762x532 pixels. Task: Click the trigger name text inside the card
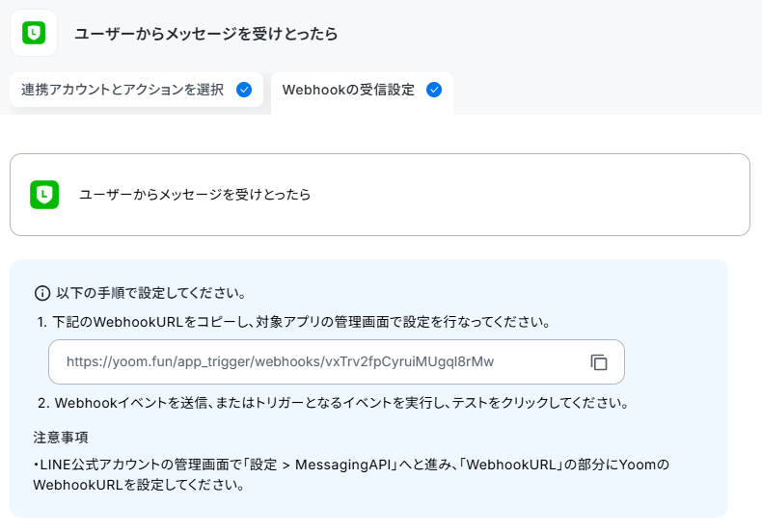tap(195, 195)
